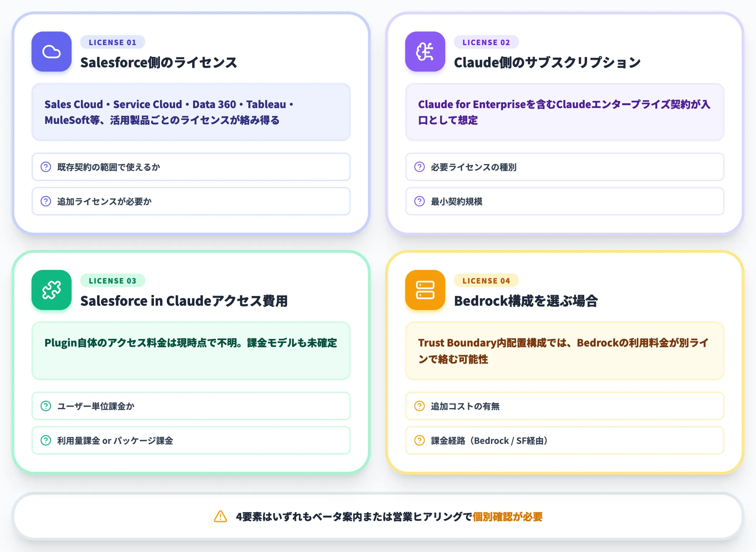The height and width of the screenshot is (552, 756).
Task: Click question icon beside 既存契約の範囲で使えるか
Action: [x=46, y=167]
